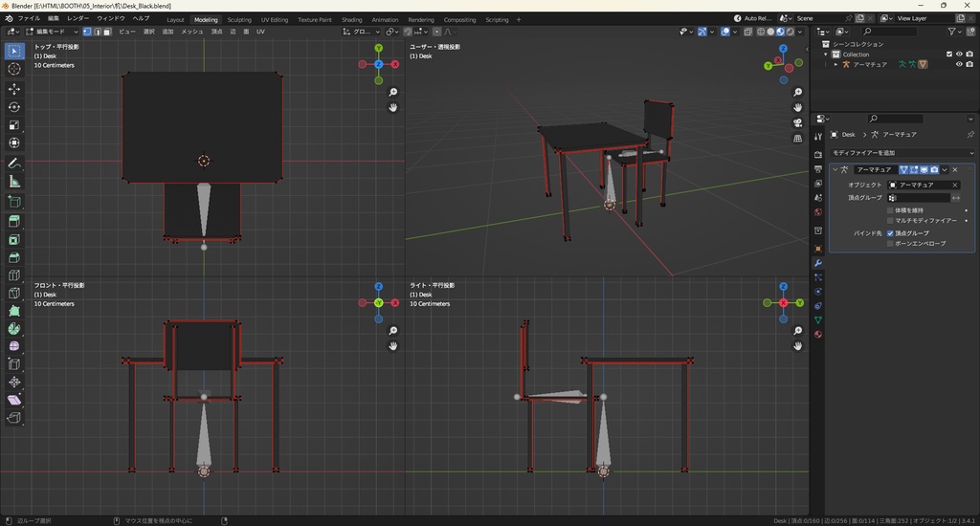Hide the Collection using its eye icon
Screen dimensions: 980x526
959,54
